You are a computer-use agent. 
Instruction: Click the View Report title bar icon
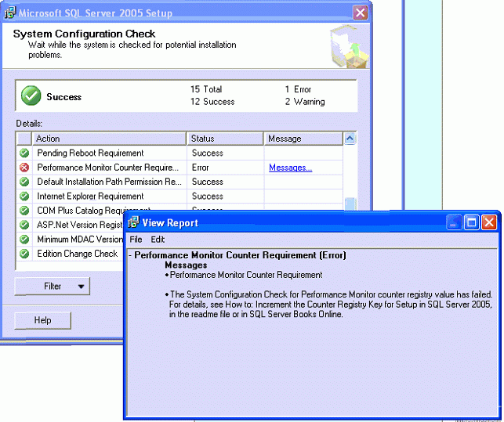pos(134,223)
